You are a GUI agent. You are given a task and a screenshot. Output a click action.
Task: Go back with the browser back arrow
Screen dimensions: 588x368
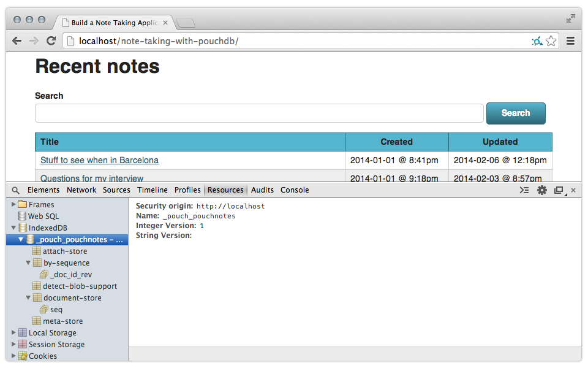[x=17, y=41]
